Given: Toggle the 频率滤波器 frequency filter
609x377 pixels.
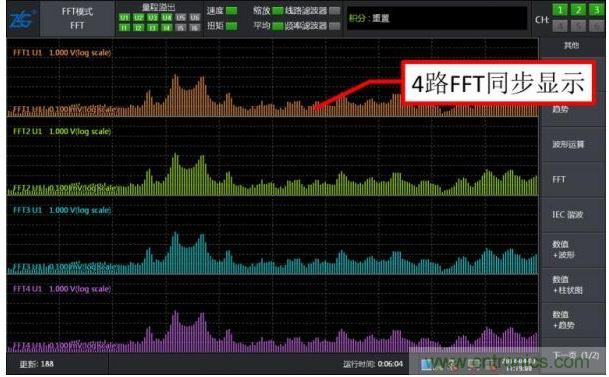Looking at the screenshot, I should tap(334, 26).
